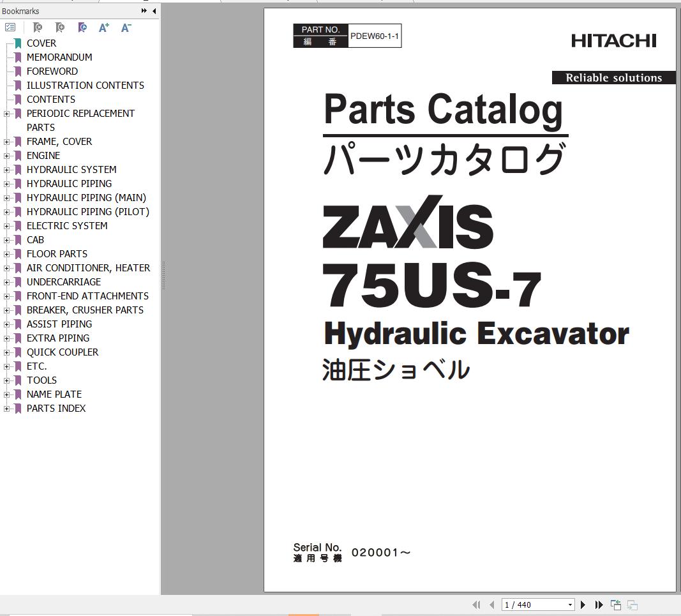The width and height of the screenshot is (681, 616).
Task: Click the CAB bookmark icon
Action: tap(18, 240)
